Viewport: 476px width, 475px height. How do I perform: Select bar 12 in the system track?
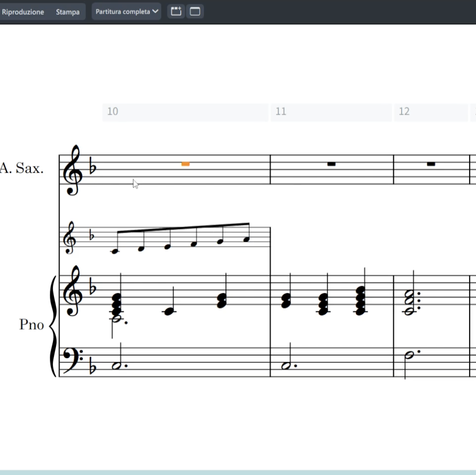point(431,112)
